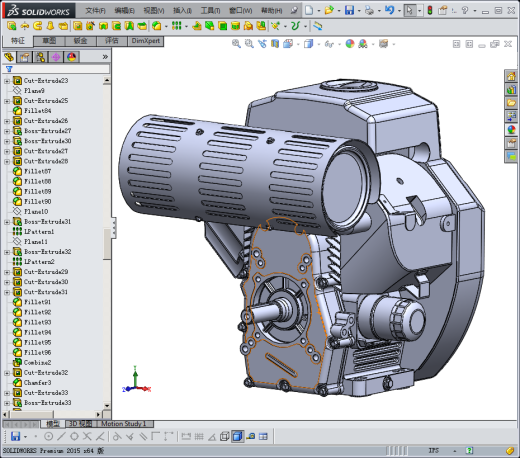Viewport: 520px width, 458px height.
Task: Open the Section View tool icon
Action: [x=275, y=44]
